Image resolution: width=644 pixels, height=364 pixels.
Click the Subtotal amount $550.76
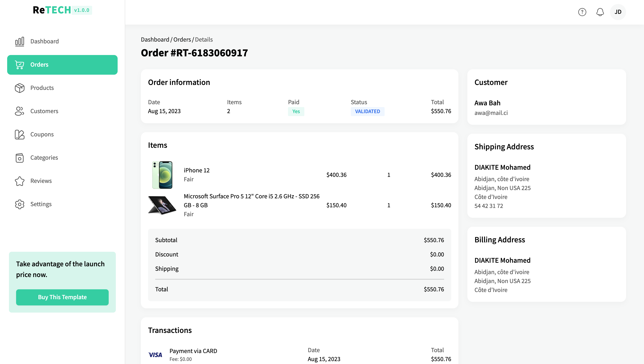point(434,240)
